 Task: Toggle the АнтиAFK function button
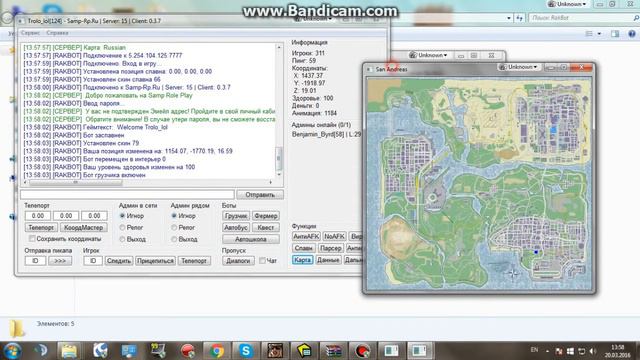pyautogui.click(x=306, y=236)
